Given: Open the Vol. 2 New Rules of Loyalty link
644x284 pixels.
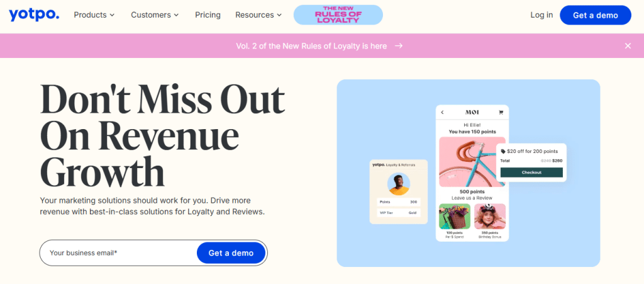Looking at the screenshot, I should click(x=311, y=46).
